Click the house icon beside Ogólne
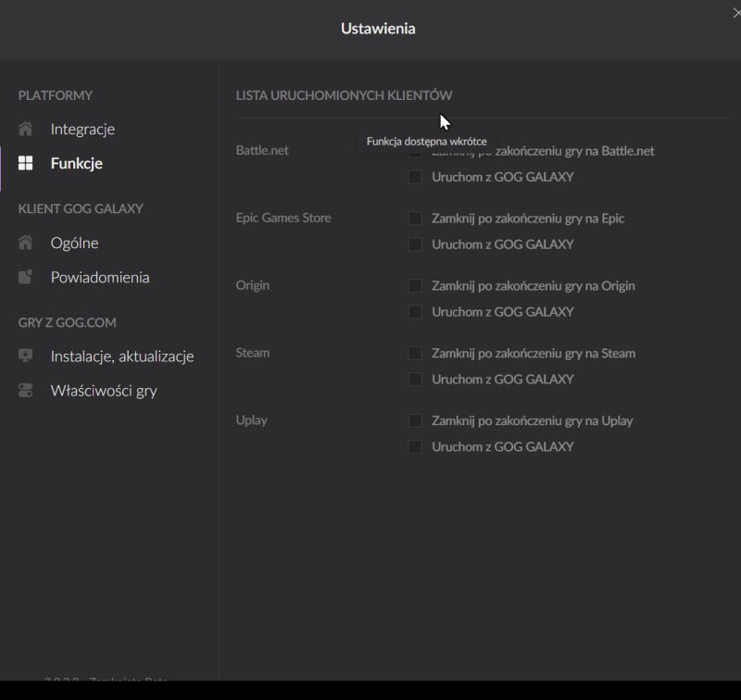 point(26,243)
